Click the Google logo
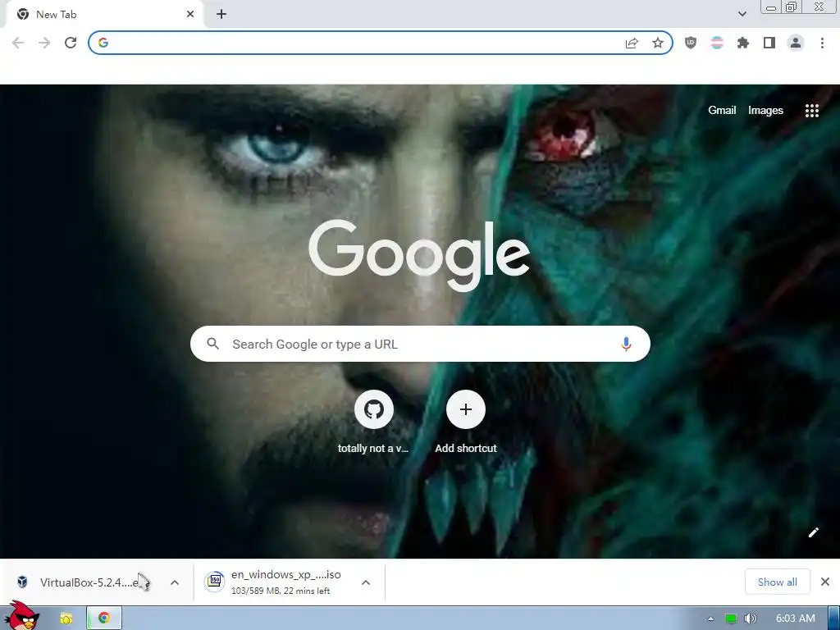The image size is (840, 630). pyautogui.click(x=419, y=255)
